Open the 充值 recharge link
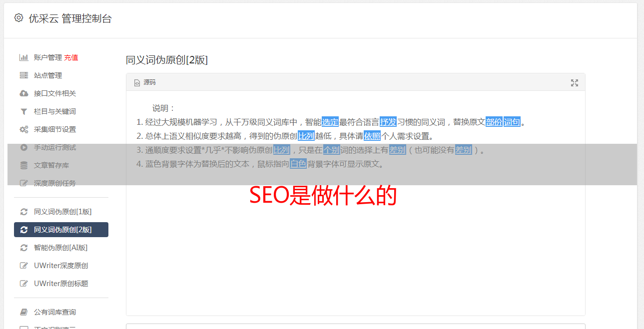The height and width of the screenshot is (329, 644). coord(71,57)
